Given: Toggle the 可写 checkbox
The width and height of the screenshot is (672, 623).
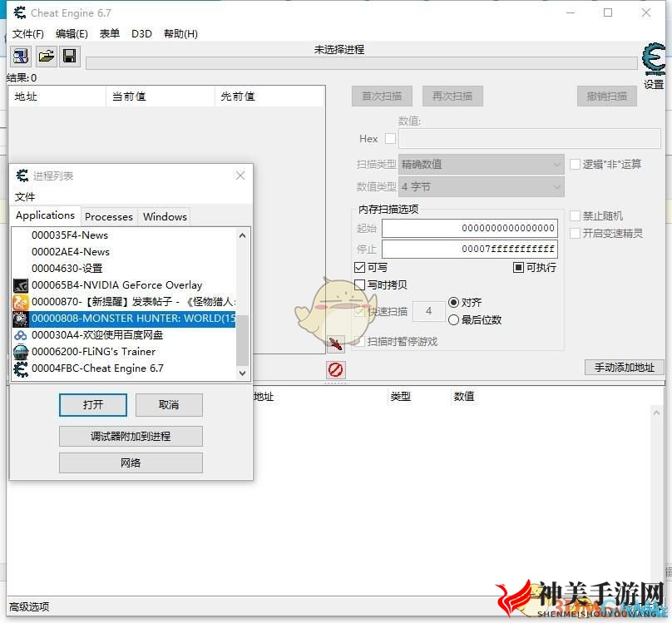Looking at the screenshot, I should pos(359,268).
